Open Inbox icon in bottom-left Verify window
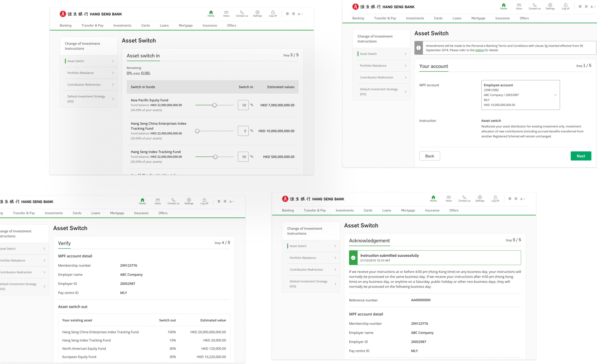Viewport: 597px width, 364px height. pos(158,200)
